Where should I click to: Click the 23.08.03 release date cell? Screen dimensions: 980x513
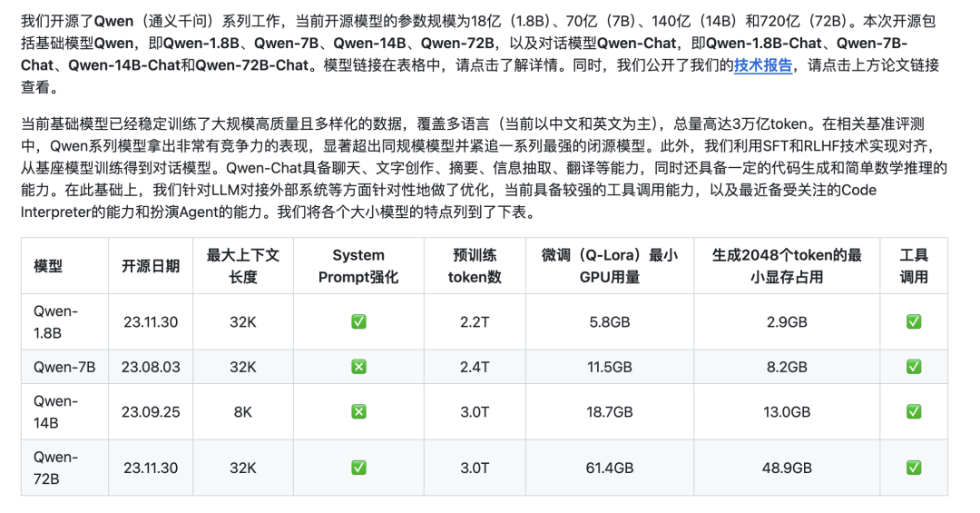pos(151,367)
